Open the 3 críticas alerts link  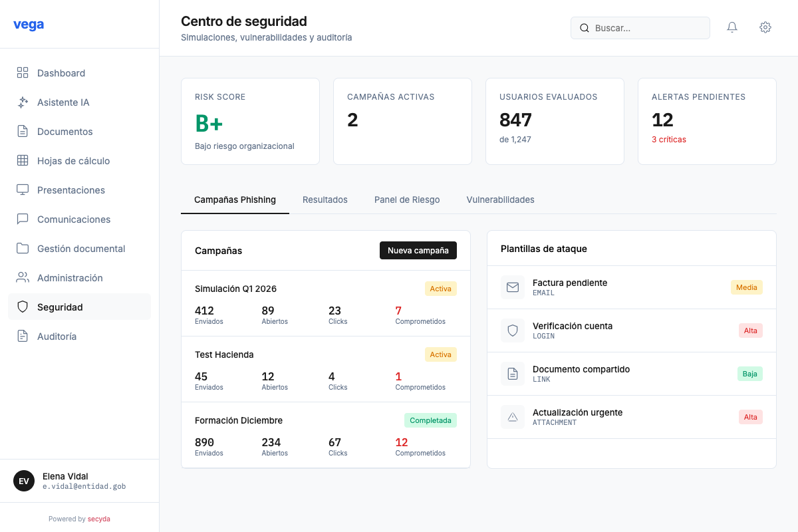668,140
